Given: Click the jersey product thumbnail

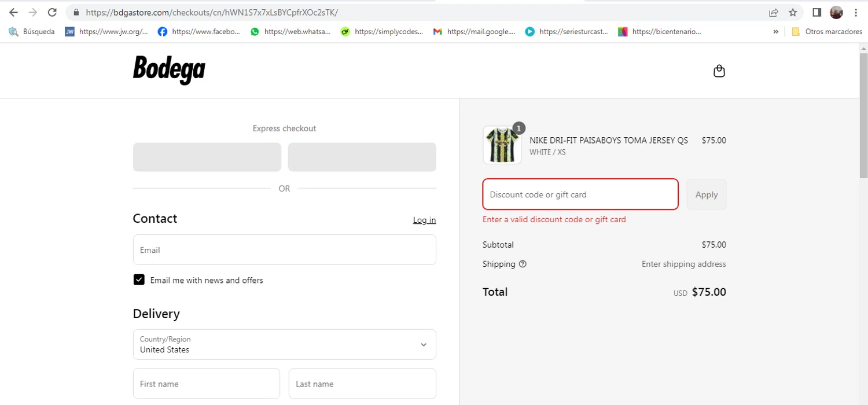Looking at the screenshot, I should (x=502, y=145).
